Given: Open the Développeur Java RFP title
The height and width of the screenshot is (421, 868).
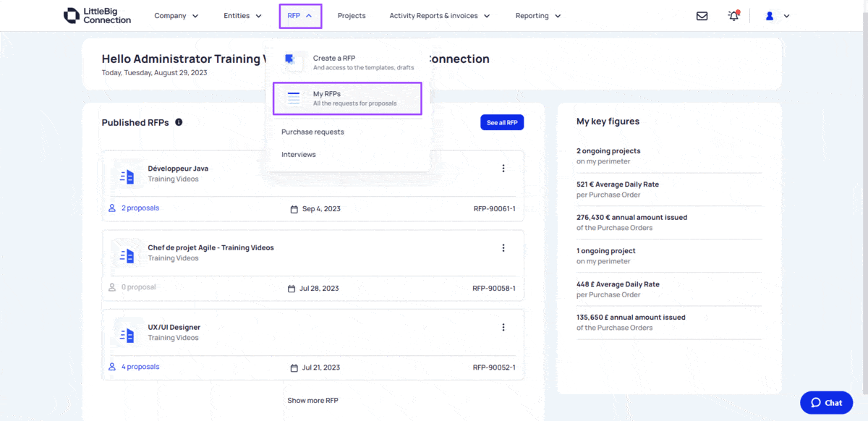Looking at the screenshot, I should click(x=178, y=169).
